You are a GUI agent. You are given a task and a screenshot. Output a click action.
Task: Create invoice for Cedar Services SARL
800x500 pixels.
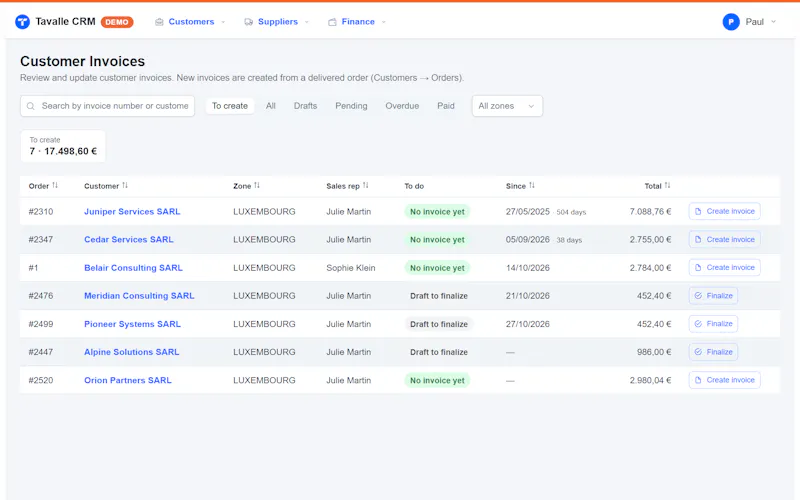724,239
